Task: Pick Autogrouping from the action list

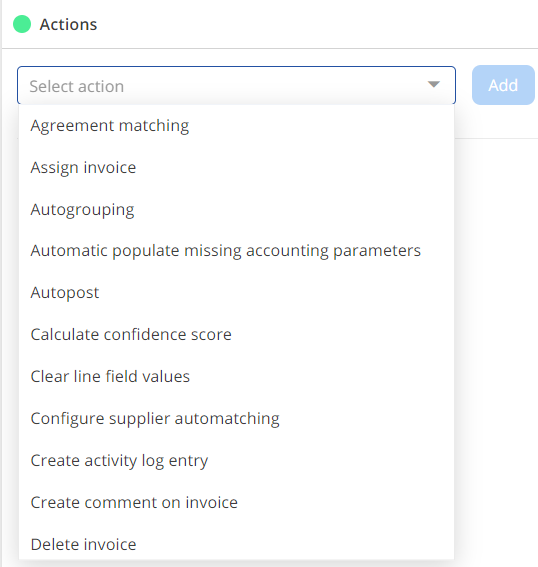Action: (x=236, y=210)
